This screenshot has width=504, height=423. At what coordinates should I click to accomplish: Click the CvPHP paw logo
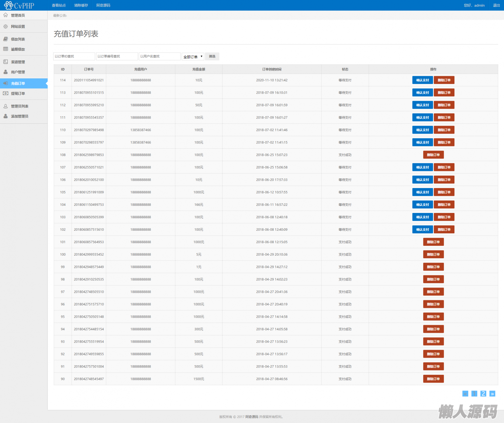(9, 5)
